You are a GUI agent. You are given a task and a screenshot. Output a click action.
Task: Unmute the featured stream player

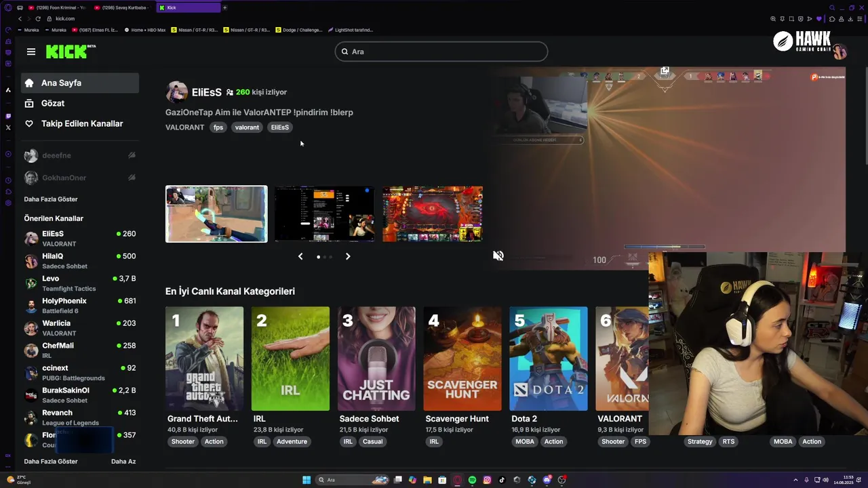click(x=498, y=256)
